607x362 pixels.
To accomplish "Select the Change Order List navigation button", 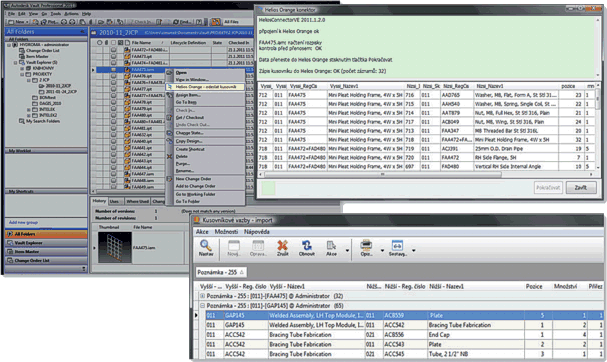I will (46, 261).
